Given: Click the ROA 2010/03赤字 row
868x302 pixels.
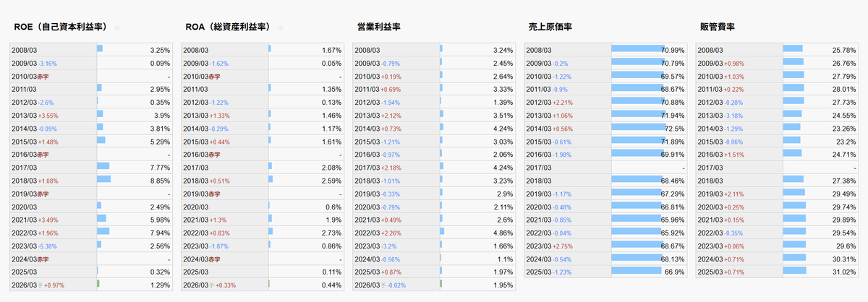Looking at the screenshot, I should coord(263,76).
